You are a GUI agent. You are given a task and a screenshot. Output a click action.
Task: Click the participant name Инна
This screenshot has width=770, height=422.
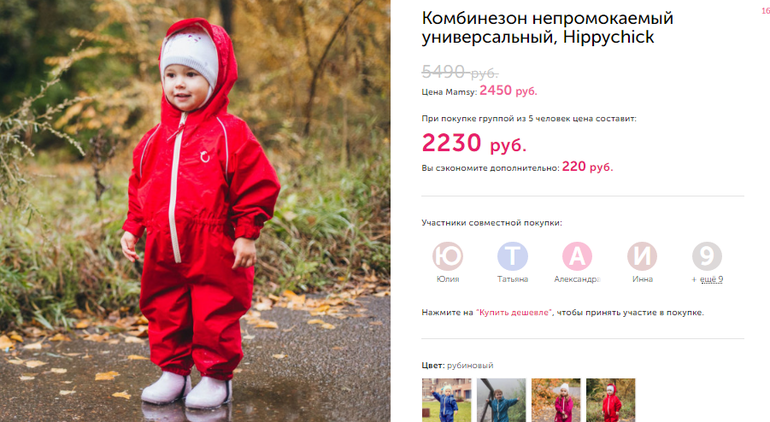(642, 279)
